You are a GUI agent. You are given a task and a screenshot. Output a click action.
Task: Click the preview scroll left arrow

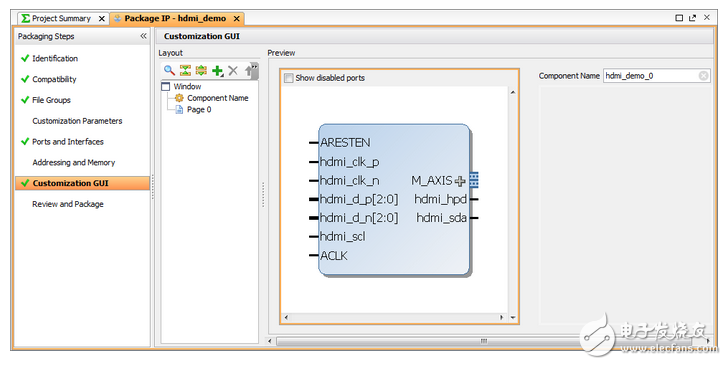pos(286,318)
